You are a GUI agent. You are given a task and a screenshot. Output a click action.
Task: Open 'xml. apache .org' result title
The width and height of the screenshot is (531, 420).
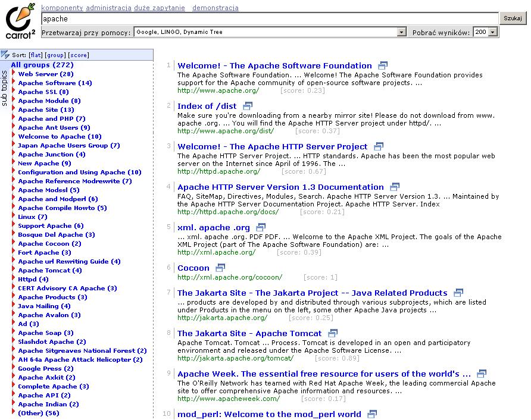tap(214, 228)
